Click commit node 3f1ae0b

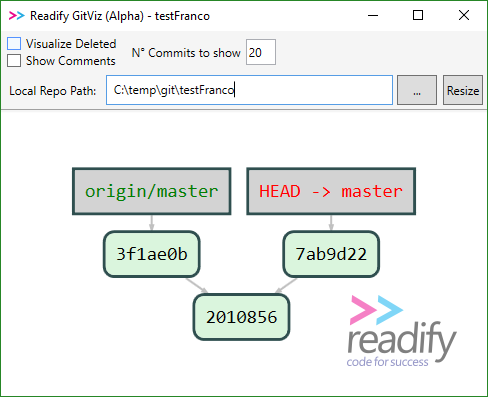pyautogui.click(x=152, y=254)
